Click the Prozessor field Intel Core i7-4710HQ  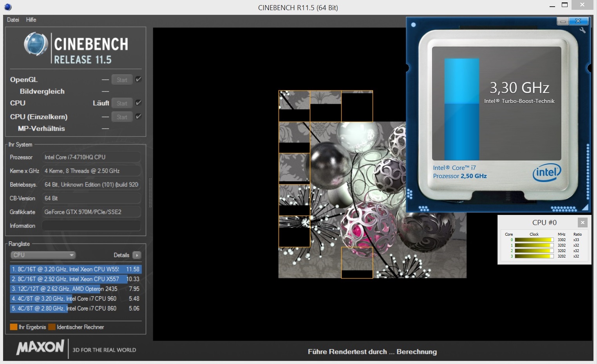click(91, 157)
